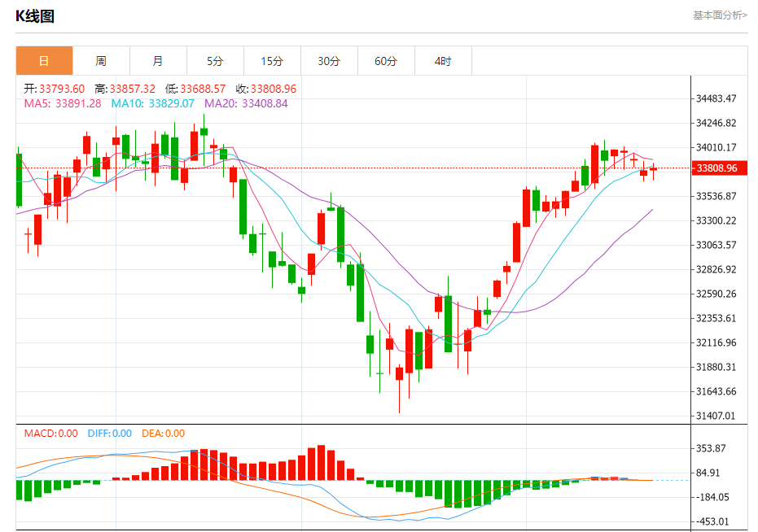Click the 34010.17 price axis label
The image size is (758, 532).
point(716,147)
